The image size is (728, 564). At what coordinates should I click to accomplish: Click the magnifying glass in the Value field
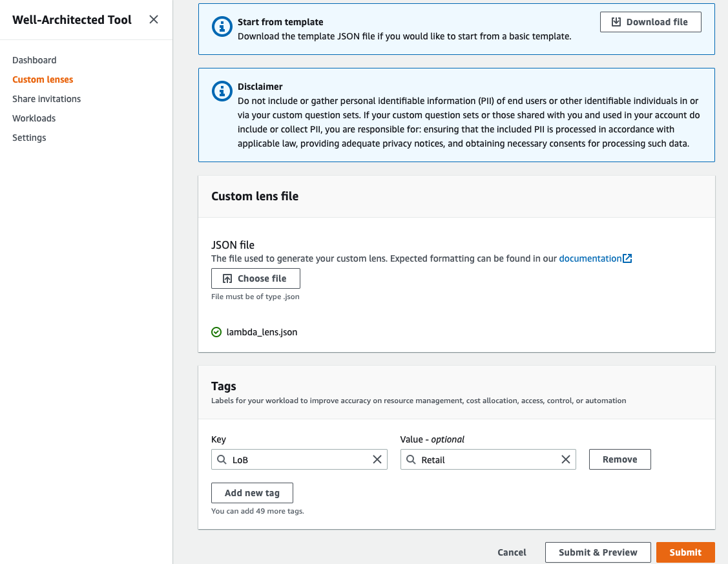pyautogui.click(x=411, y=459)
